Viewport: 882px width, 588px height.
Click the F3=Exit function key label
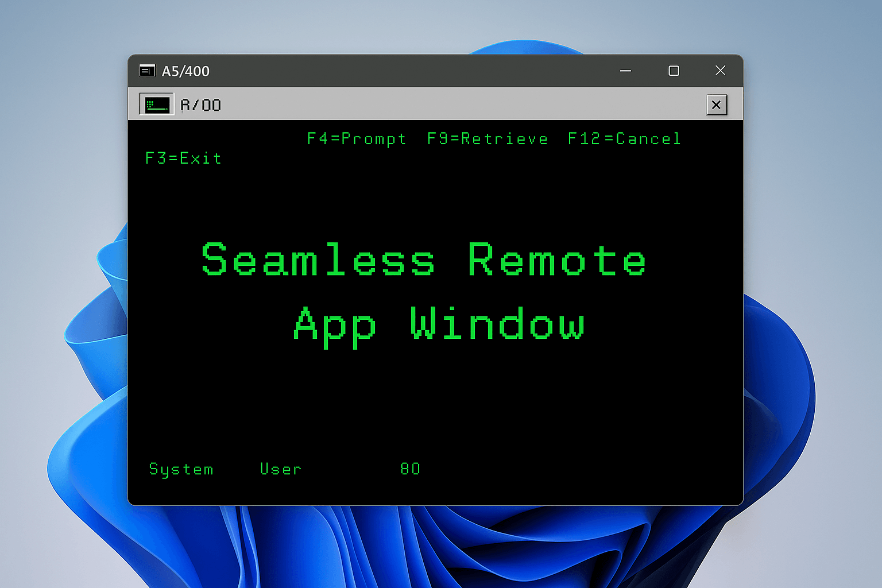pos(183,158)
